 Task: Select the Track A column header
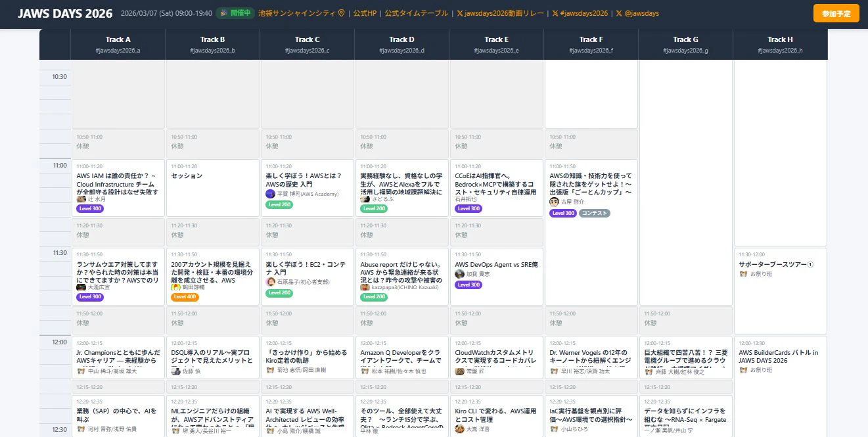click(x=118, y=44)
